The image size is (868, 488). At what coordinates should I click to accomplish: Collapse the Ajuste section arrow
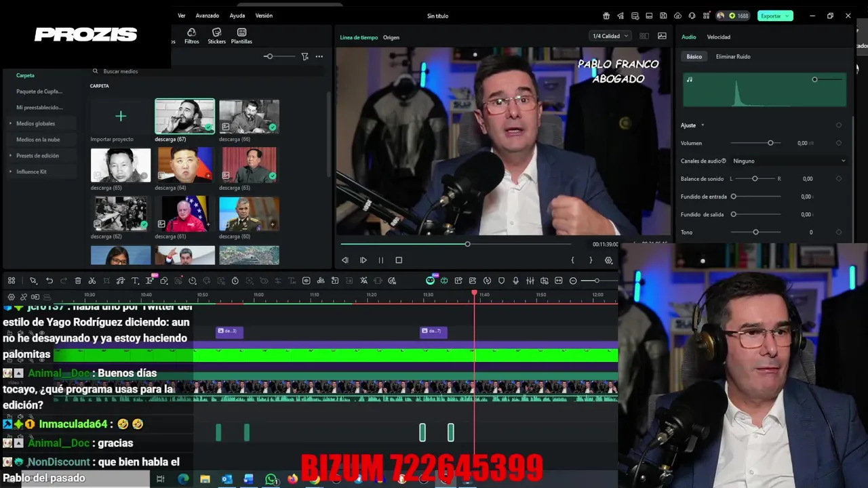(703, 125)
